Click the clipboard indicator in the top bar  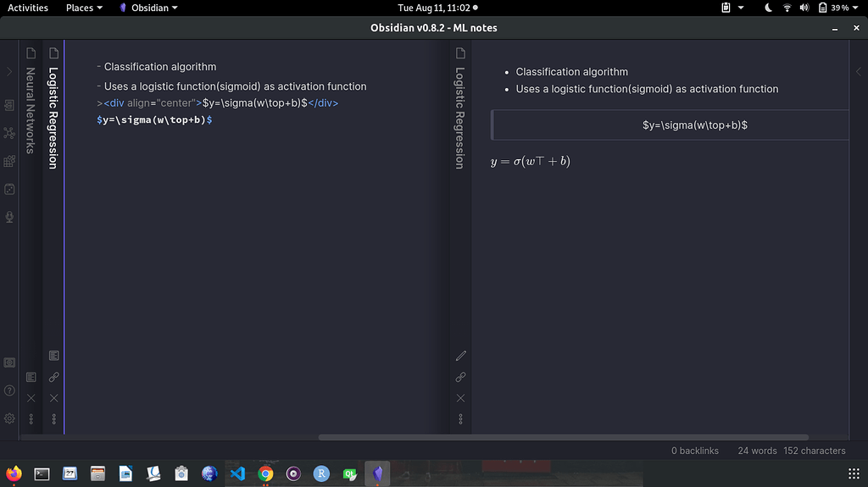pos(726,8)
